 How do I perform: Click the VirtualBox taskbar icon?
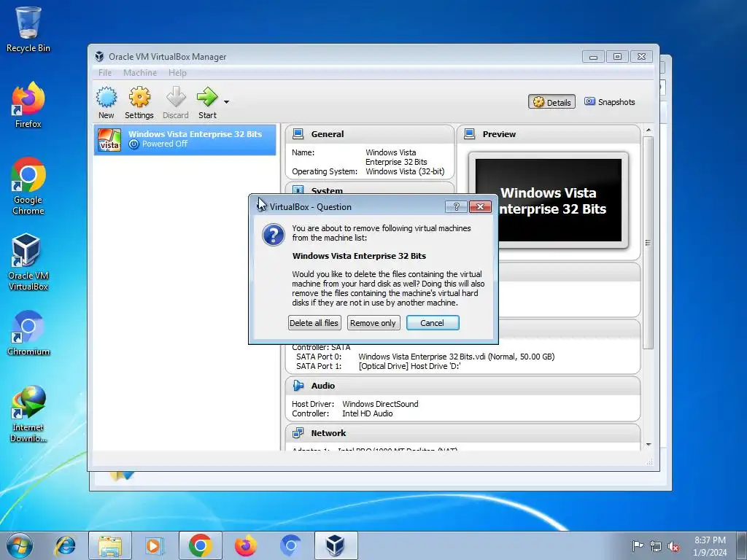336,545
